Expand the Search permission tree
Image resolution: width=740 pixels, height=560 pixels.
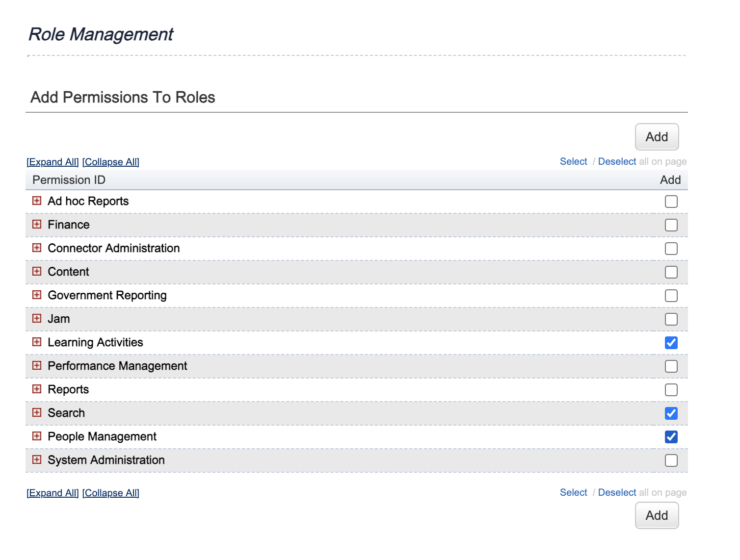pyautogui.click(x=37, y=412)
